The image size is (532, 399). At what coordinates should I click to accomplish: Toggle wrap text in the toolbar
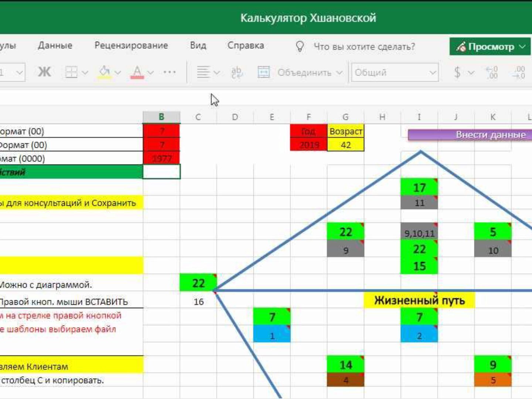pyautogui.click(x=236, y=72)
